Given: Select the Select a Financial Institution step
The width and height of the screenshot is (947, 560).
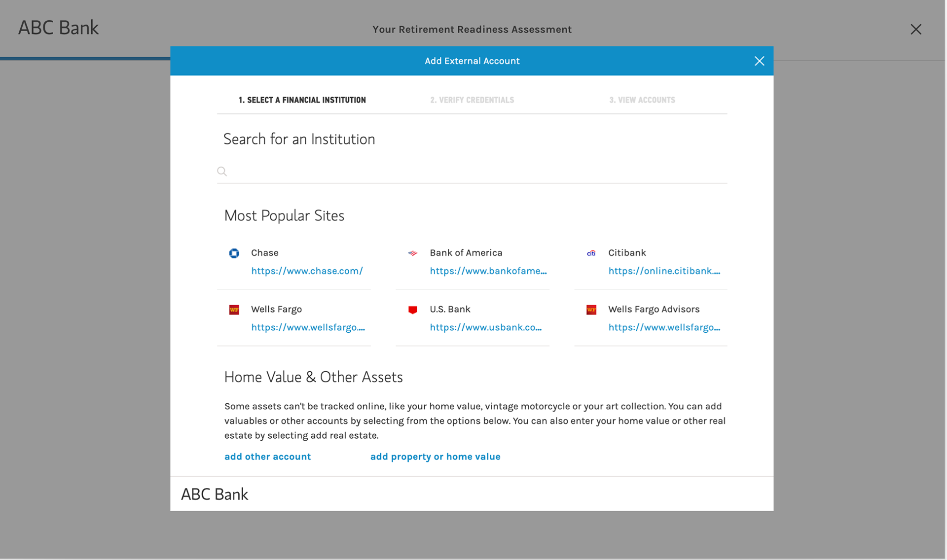Looking at the screenshot, I should click(x=302, y=100).
